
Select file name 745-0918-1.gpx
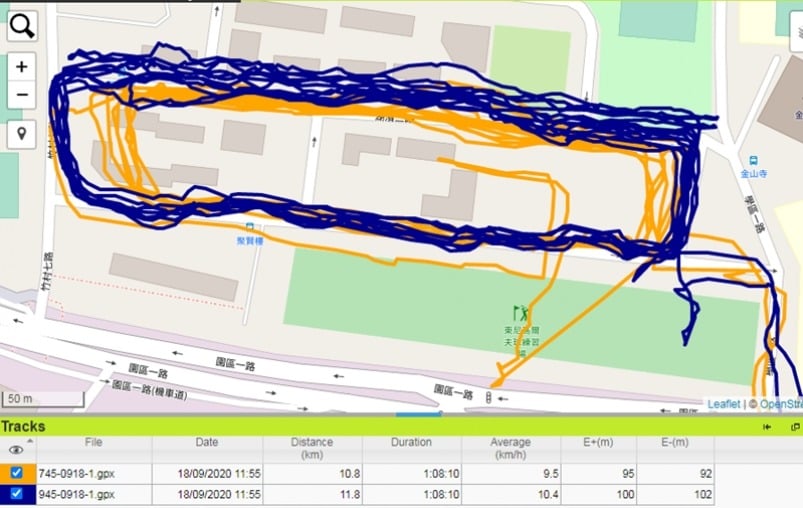coord(76,474)
